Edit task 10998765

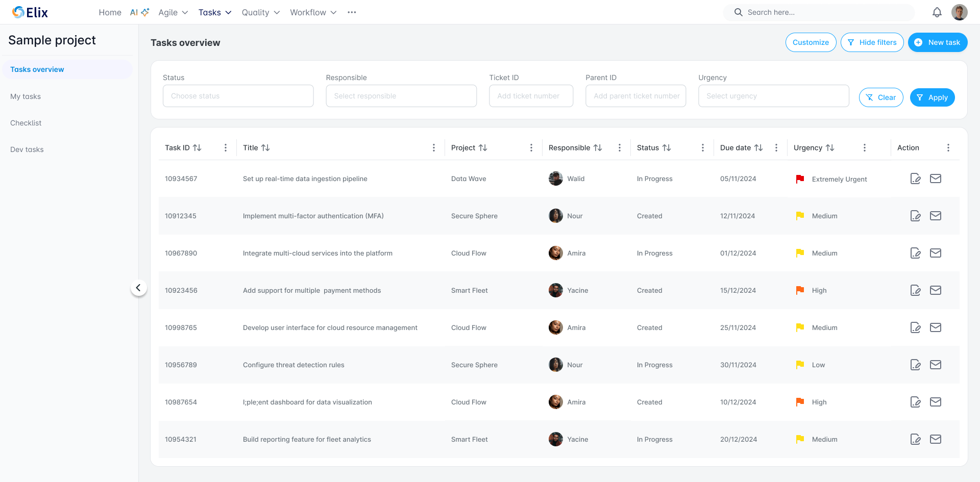coord(916,328)
